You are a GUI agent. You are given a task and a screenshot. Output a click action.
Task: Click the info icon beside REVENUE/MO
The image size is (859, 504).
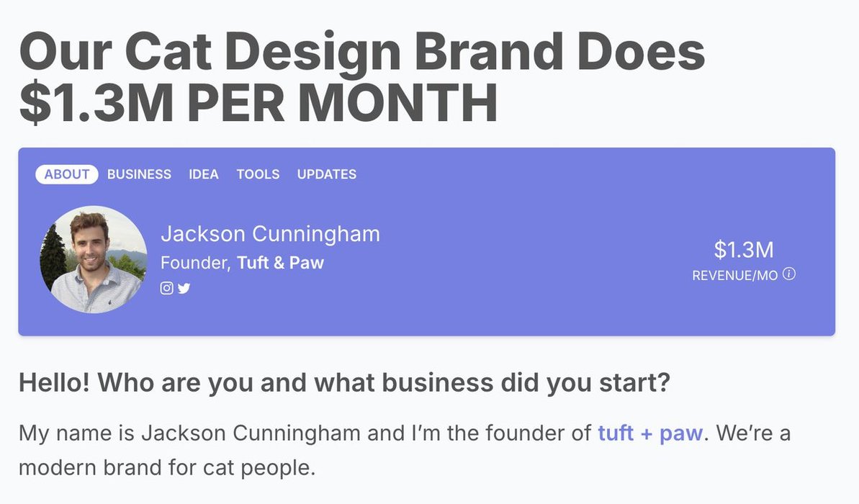(x=789, y=274)
